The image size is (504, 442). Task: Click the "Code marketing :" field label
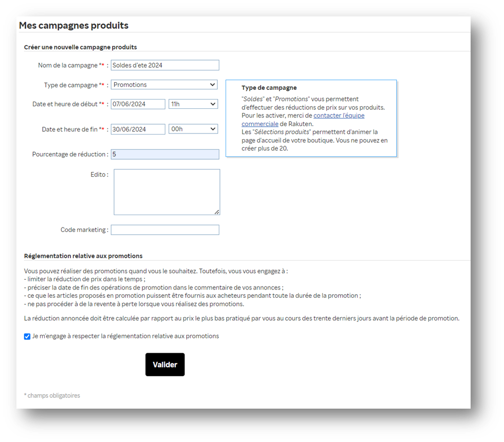tap(84, 230)
